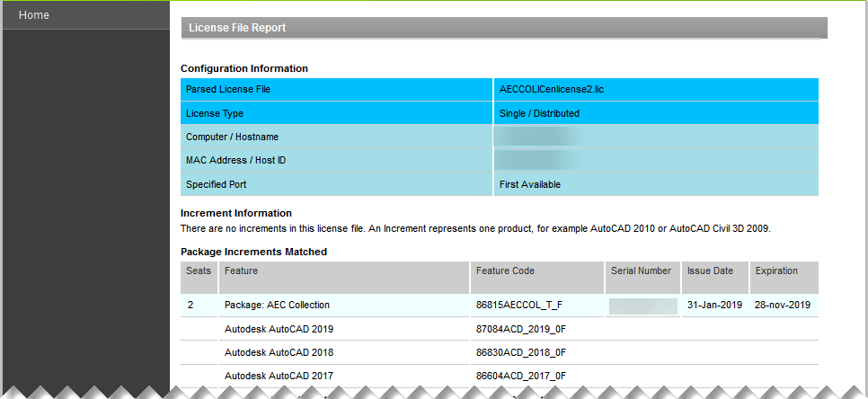Click the First Available port value
This screenshot has width=868, height=399.
(x=530, y=184)
